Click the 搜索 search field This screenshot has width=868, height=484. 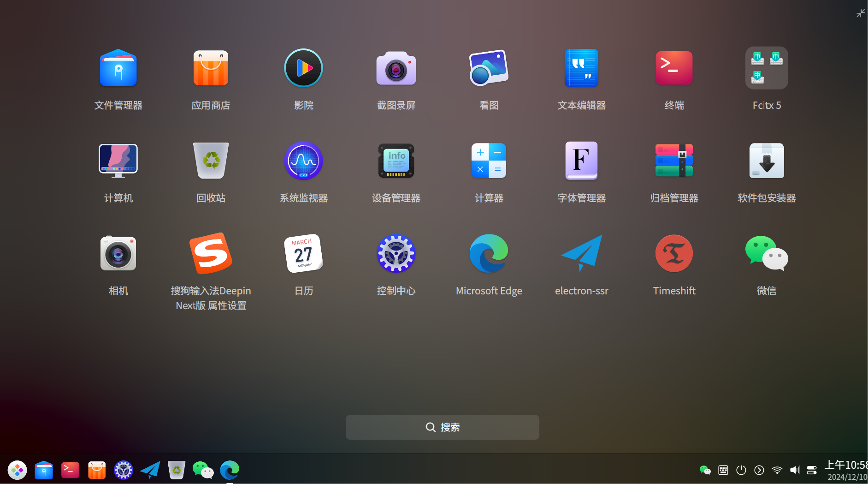(443, 427)
